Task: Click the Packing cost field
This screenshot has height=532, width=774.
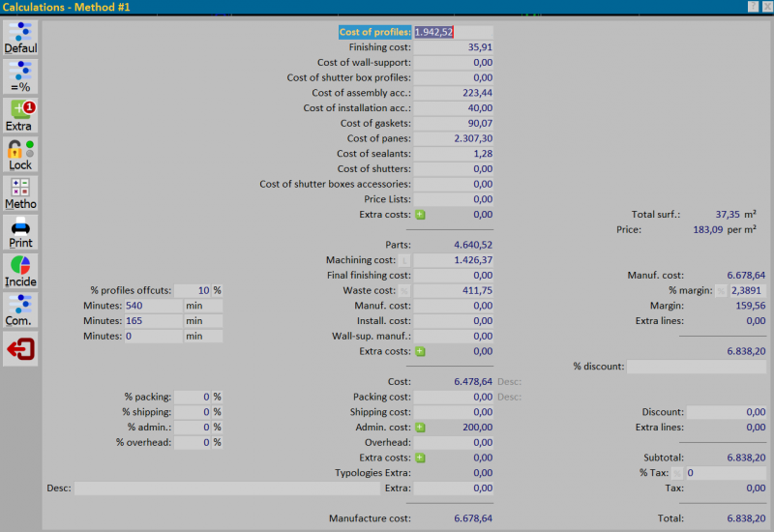Action: click(x=453, y=398)
